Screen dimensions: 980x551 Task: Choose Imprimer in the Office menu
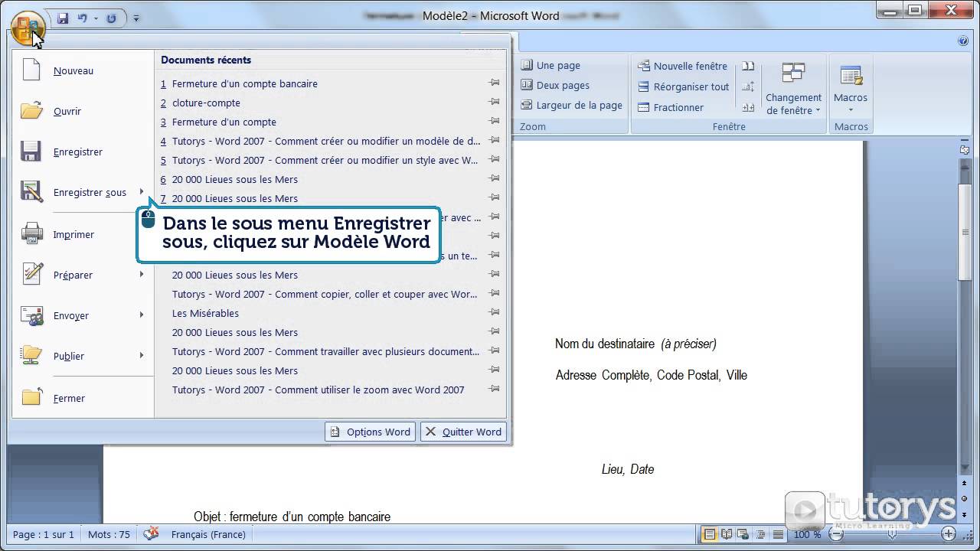tap(83, 234)
